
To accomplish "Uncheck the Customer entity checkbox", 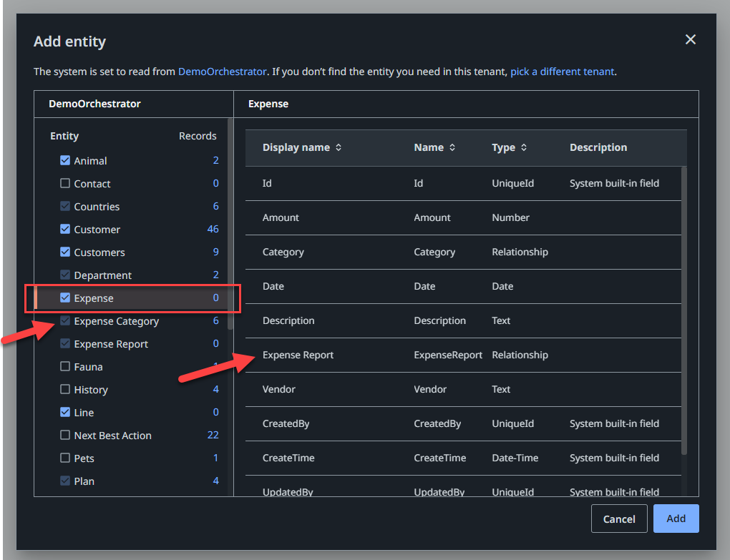I will pos(65,230).
